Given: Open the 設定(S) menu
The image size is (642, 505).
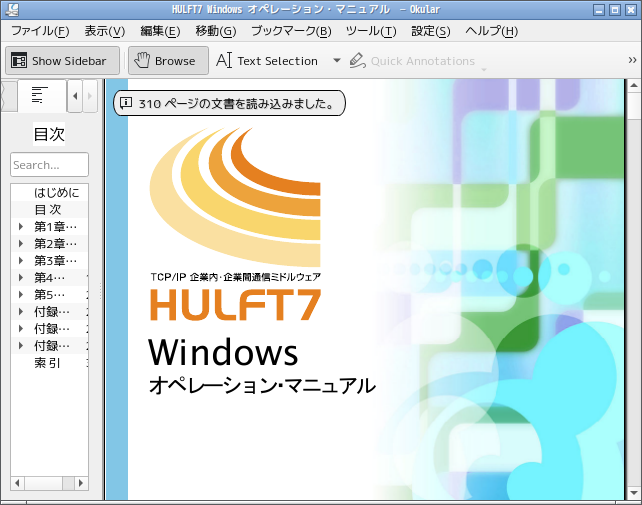Looking at the screenshot, I should click(x=431, y=31).
